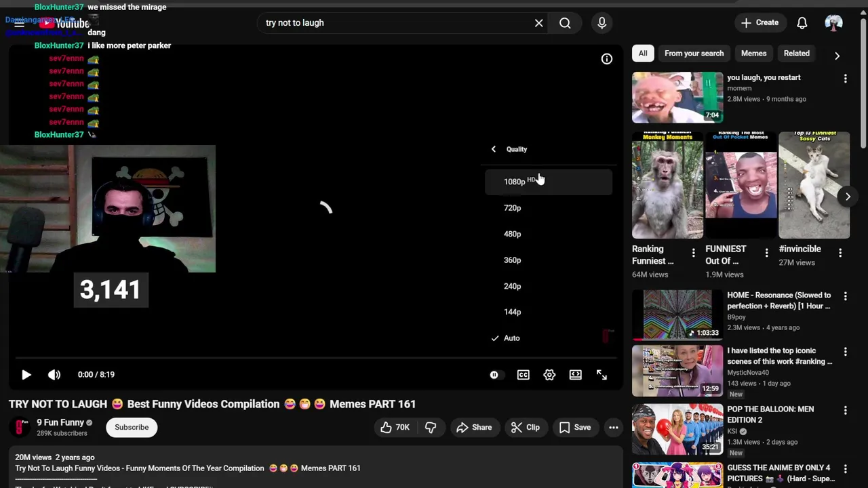Start voice search with microphone icon

point(601,23)
